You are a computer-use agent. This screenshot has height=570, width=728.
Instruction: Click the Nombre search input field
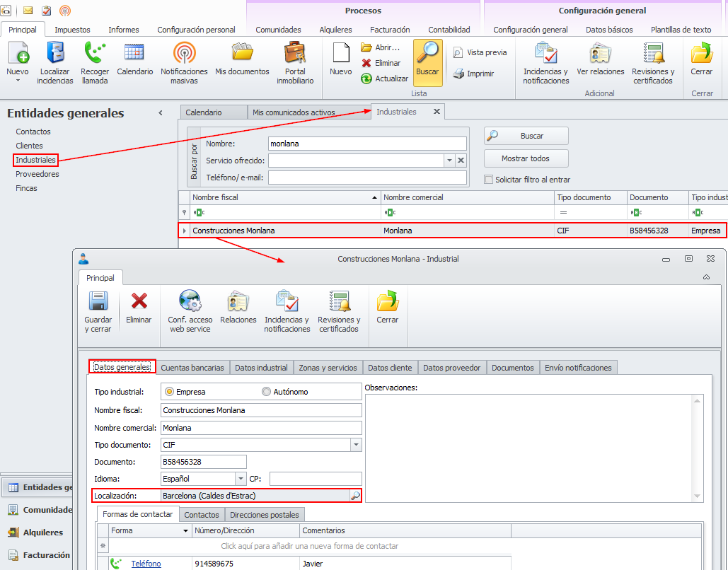click(x=366, y=144)
